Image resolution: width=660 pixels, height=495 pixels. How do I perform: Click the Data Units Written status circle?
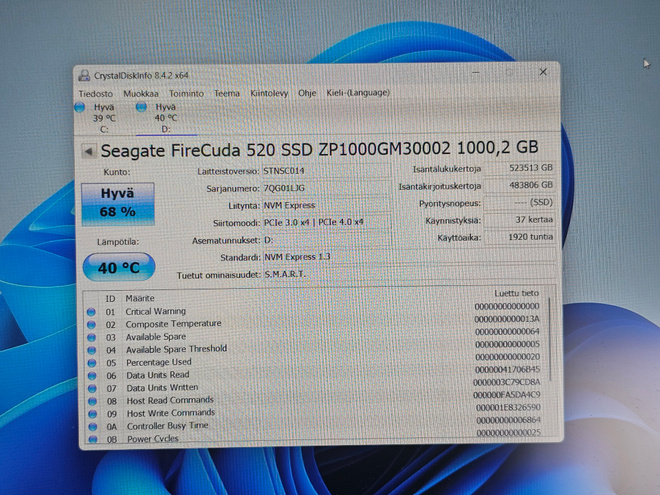(92, 389)
